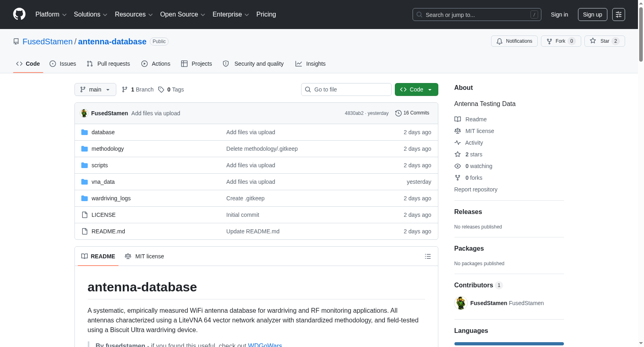The image size is (644, 347).
Task: Click the methodology folder icon
Action: [x=85, y=149]
